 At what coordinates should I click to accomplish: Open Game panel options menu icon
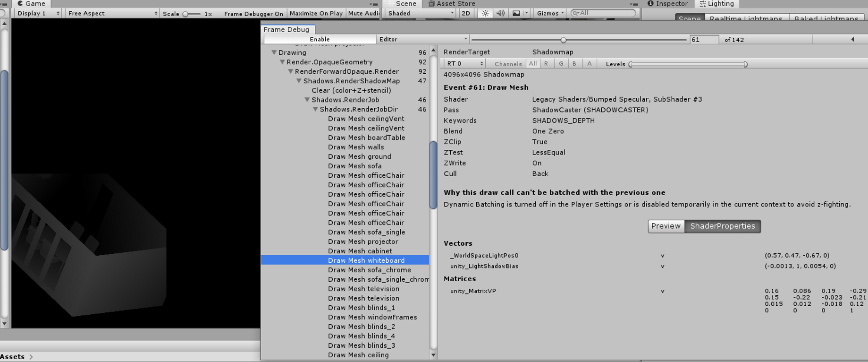[374, 4]
